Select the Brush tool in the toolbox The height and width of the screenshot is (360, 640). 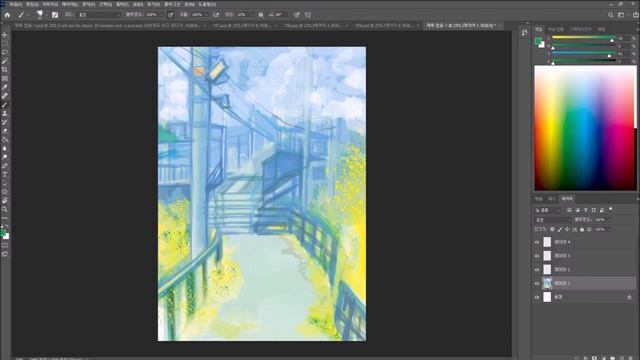[x=4, y=105]
